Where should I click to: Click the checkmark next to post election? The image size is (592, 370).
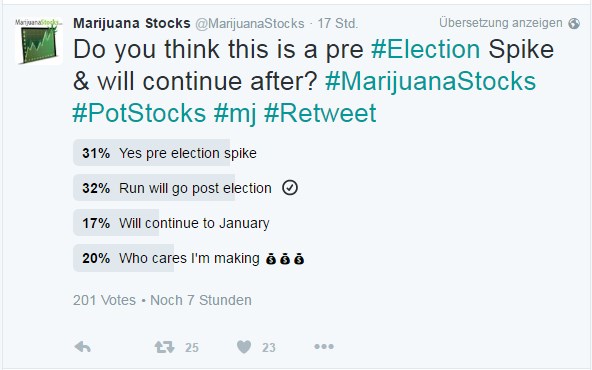pos(290,188)
